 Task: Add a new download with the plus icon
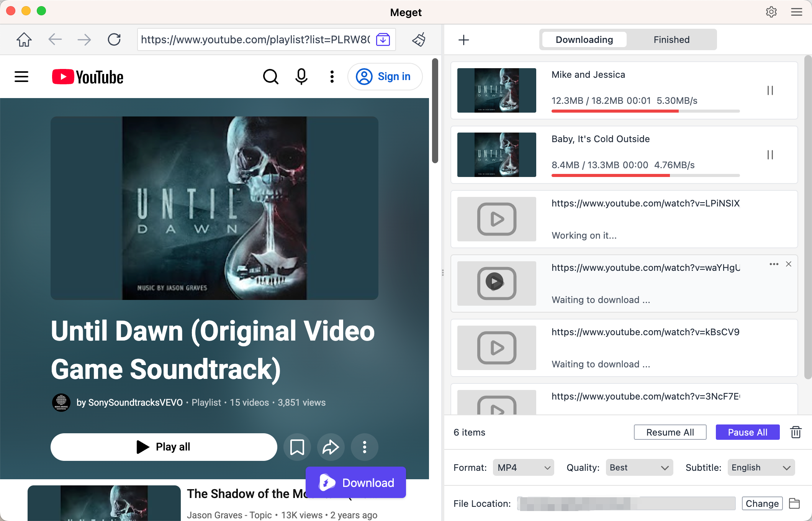(463, 39)
